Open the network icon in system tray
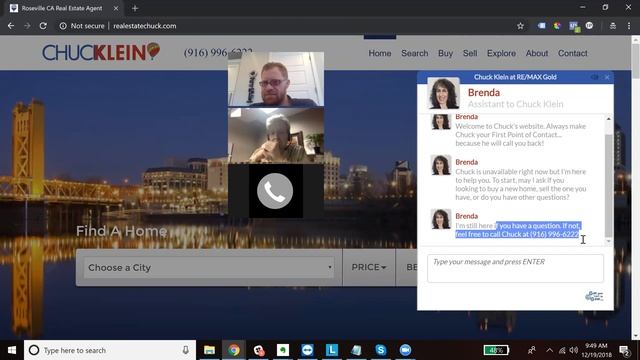This screenshot has width=640, height=360. point(562,350)
